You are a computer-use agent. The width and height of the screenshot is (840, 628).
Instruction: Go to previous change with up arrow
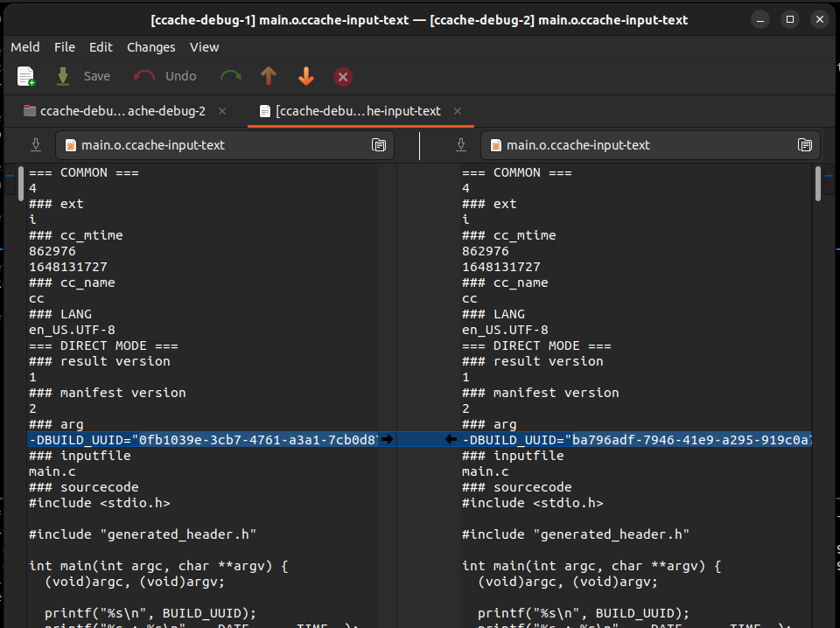coord(269,77)
